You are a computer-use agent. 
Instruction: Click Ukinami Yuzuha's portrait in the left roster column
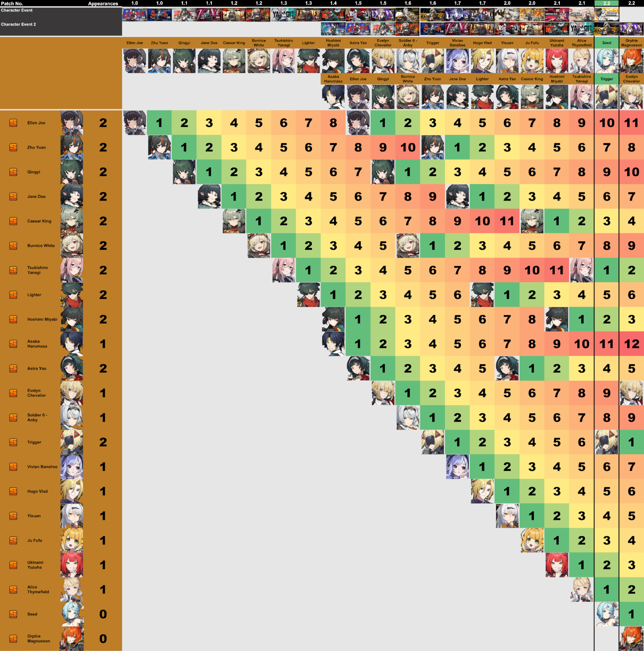point(72,565)
